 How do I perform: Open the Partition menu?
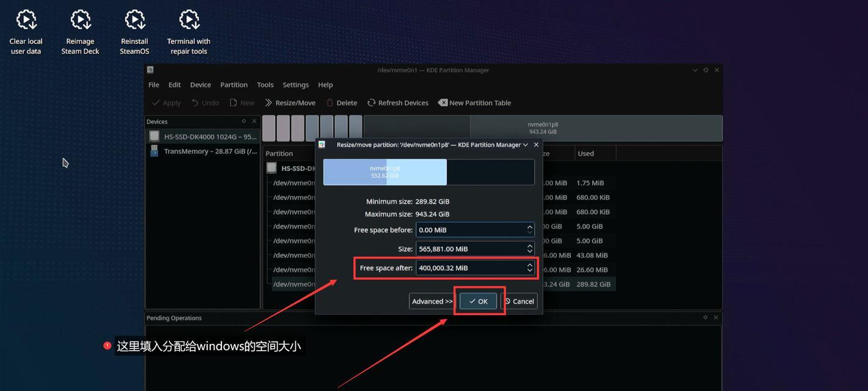pos(234,85)
